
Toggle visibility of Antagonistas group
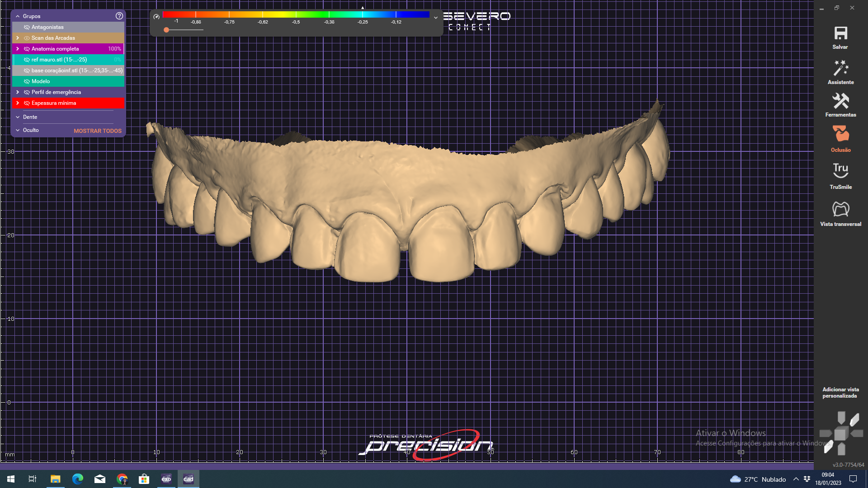(27, 27)
